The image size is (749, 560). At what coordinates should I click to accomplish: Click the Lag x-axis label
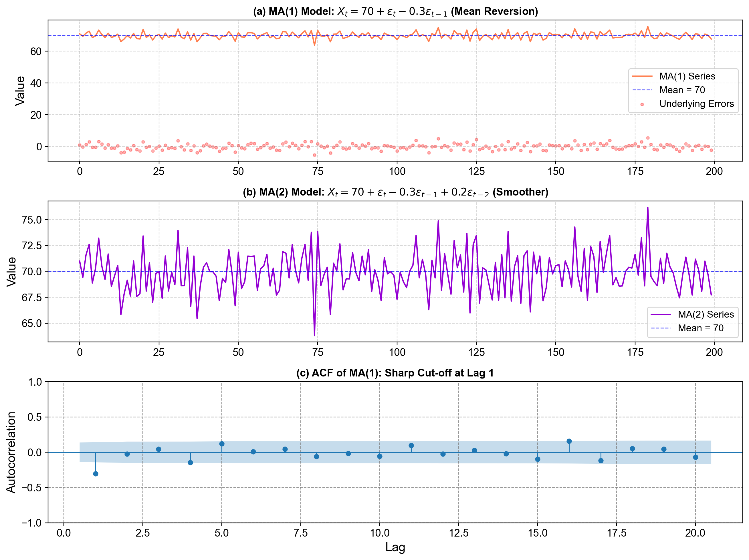395,547
